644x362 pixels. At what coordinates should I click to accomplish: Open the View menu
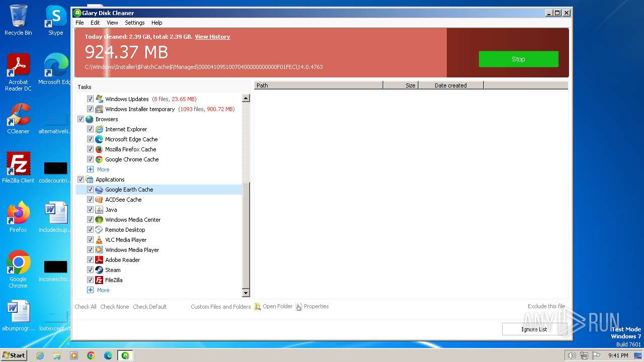[112, 23]
